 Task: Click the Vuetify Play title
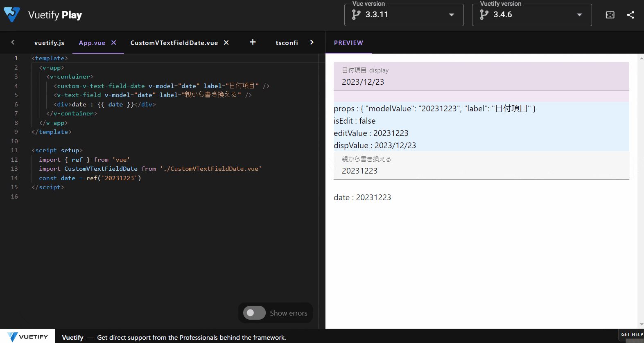pyautogui.click(x=55, y=15)
